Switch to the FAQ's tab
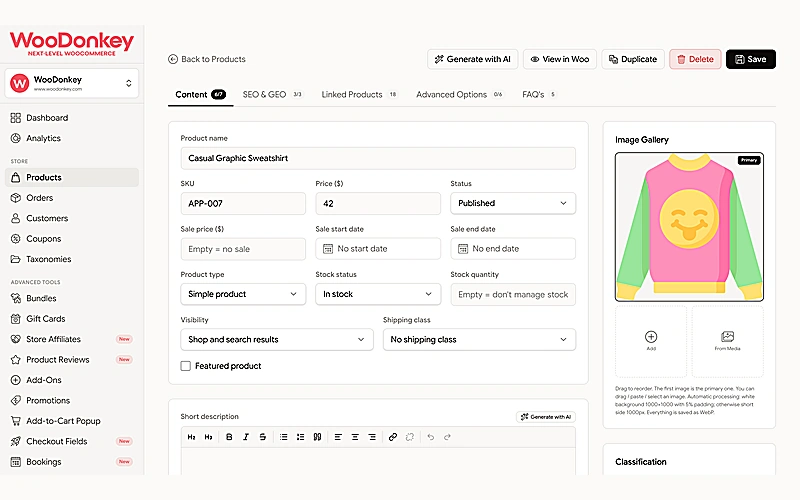 coord(538,94)
